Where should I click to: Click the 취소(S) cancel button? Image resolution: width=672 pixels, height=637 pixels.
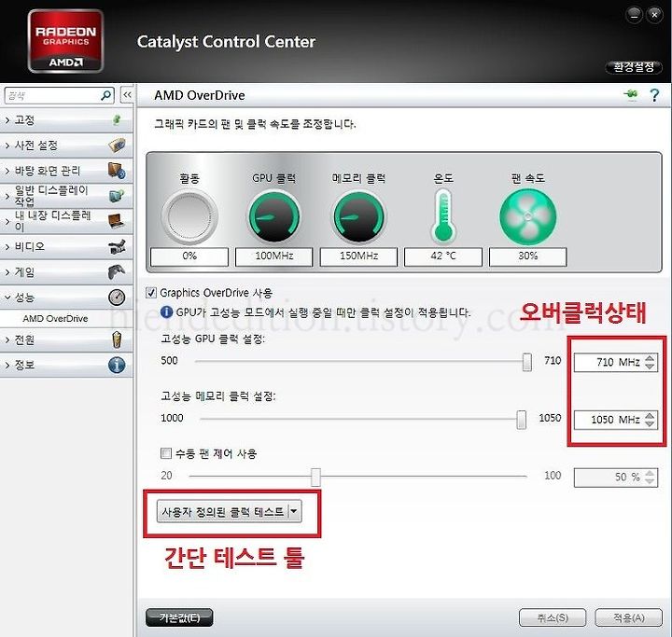point(553,617)
